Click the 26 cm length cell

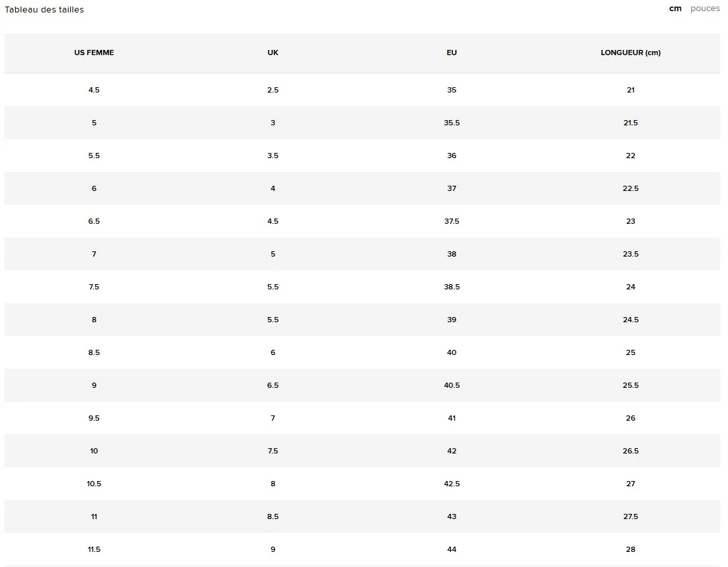630,418
